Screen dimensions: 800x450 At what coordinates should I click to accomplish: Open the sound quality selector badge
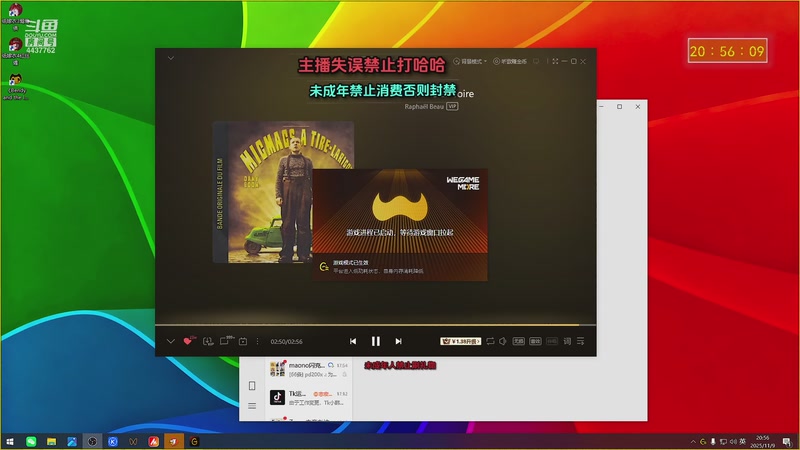[x=518, y=341]
